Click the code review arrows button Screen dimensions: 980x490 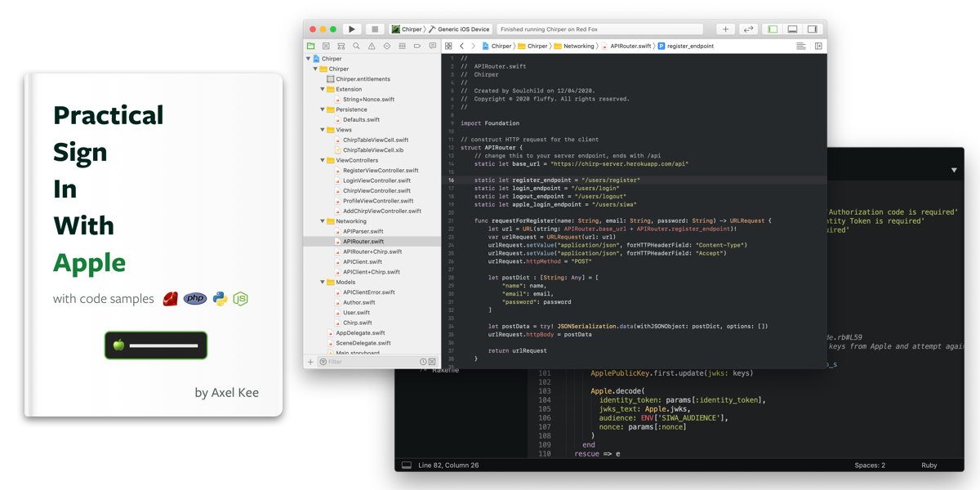(748, 29)
